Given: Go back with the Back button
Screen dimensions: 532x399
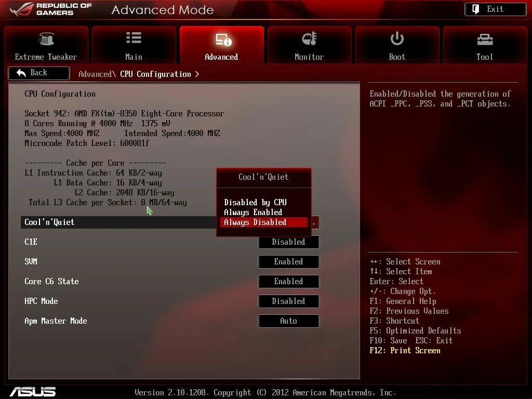Looking at the screenshot, I should tap(39, 73).
